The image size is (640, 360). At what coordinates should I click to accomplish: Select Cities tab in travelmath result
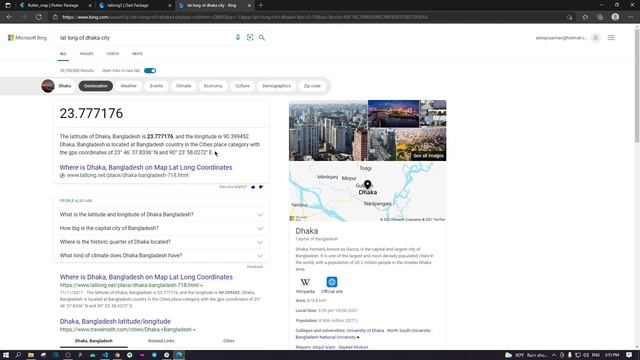pyautogui.click(x=229, y=341)
